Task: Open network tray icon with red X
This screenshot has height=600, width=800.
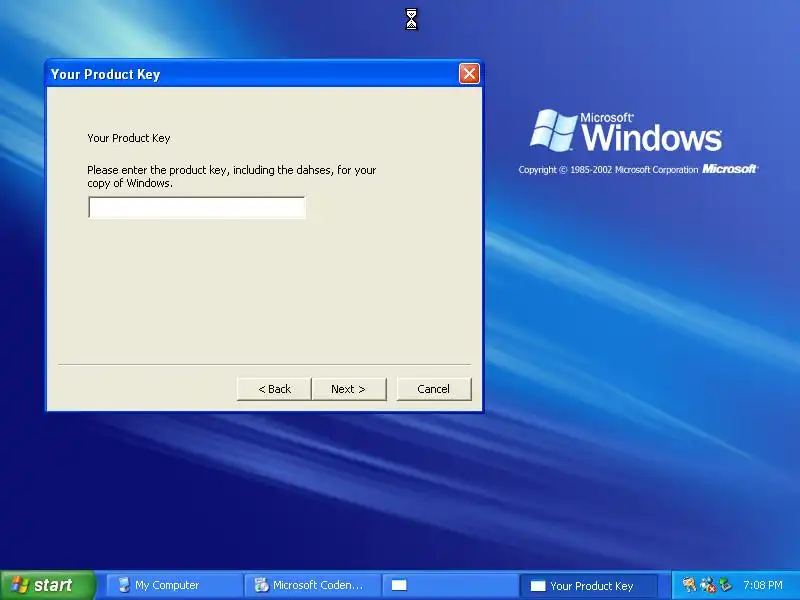Action: click(708, 585)
